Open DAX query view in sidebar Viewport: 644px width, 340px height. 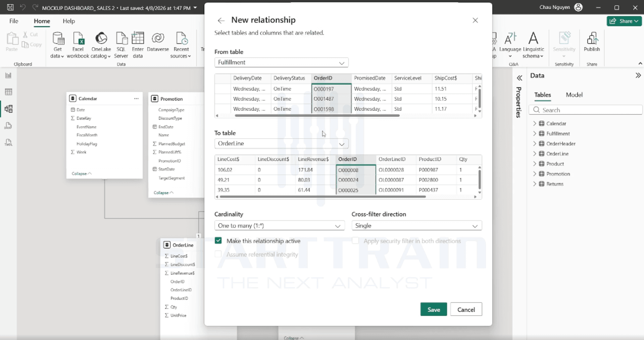tap(8, 126)
